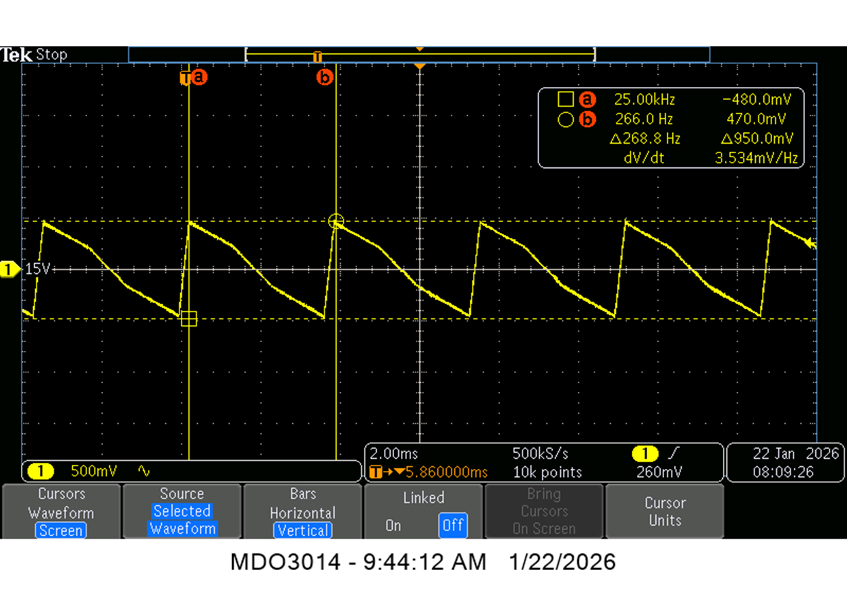Click the 500kS/s sample rate readout
Screen dimensions: 847x616
click(x=542, y=453)
